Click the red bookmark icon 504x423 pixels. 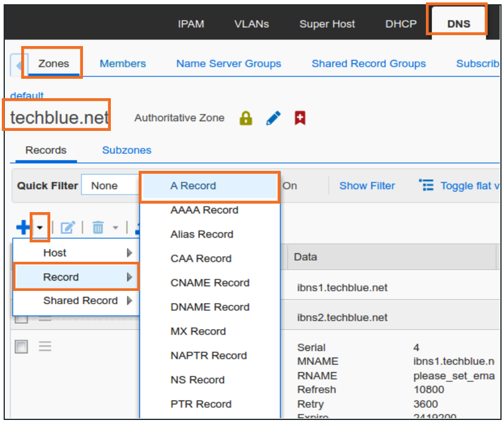click(x=300, y=118)
